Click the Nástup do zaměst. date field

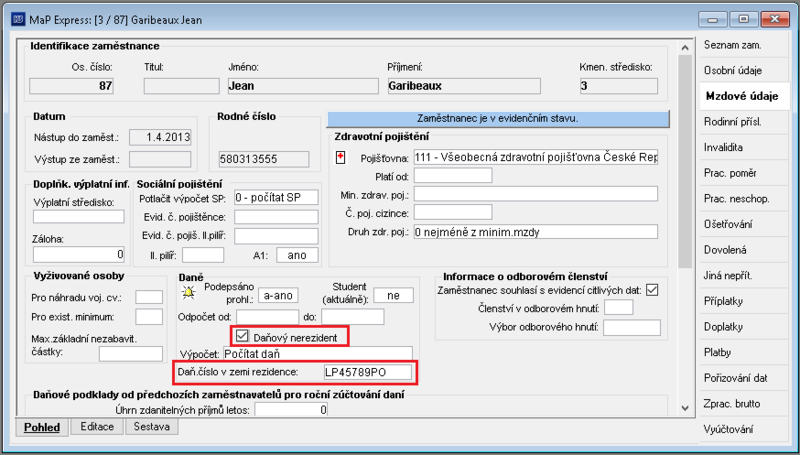tap(160, 137)
